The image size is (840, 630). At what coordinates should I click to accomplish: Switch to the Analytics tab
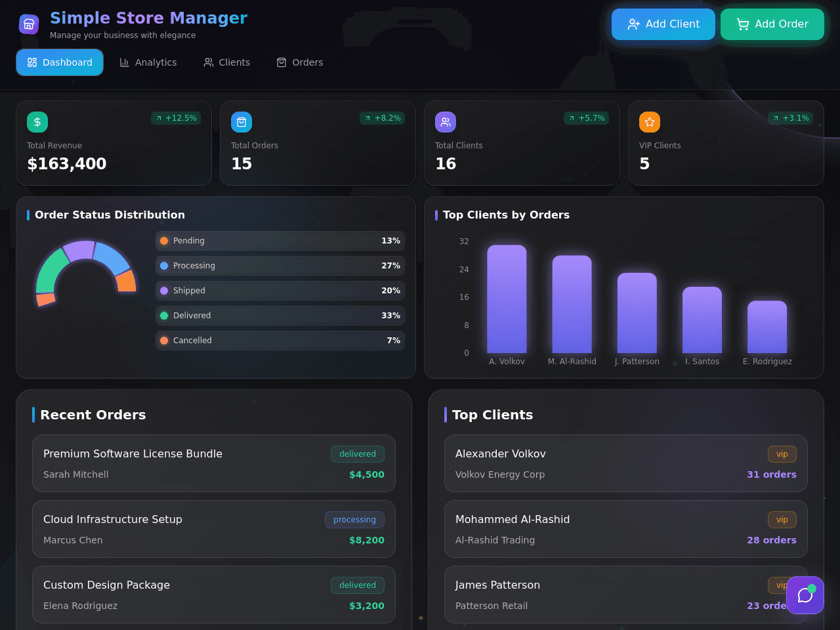(x=148, y=62)
